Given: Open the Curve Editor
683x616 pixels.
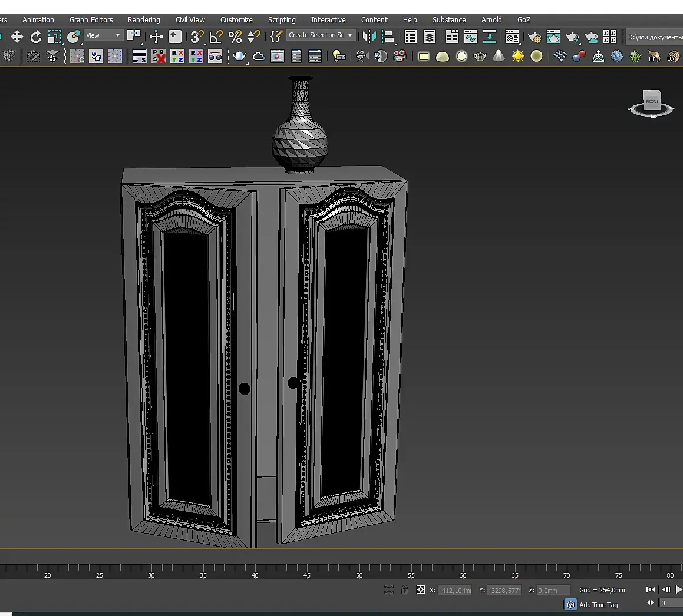Looking at the screenshot, I should [x=470, y=37].
